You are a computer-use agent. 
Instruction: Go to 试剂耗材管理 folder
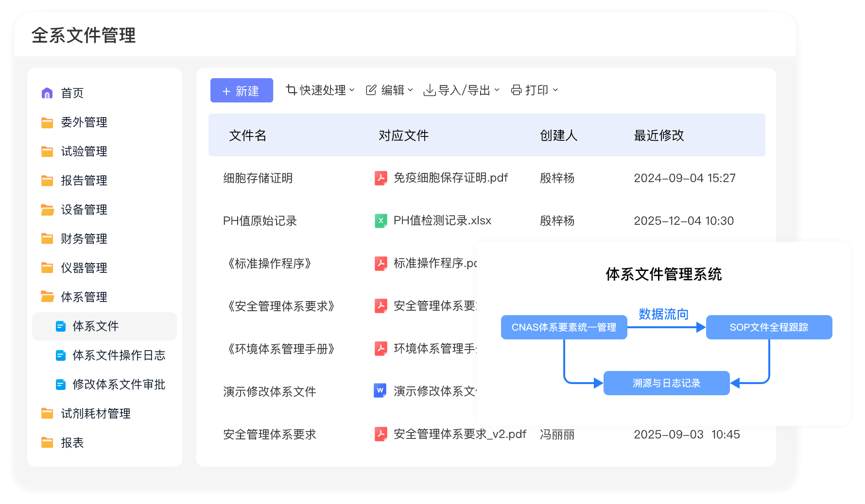[95, 414]
